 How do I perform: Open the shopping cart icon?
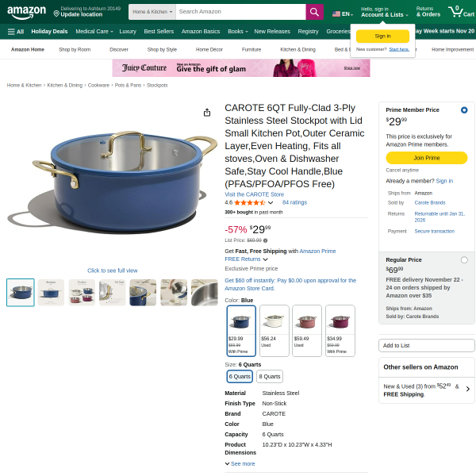tap(461, 12)
